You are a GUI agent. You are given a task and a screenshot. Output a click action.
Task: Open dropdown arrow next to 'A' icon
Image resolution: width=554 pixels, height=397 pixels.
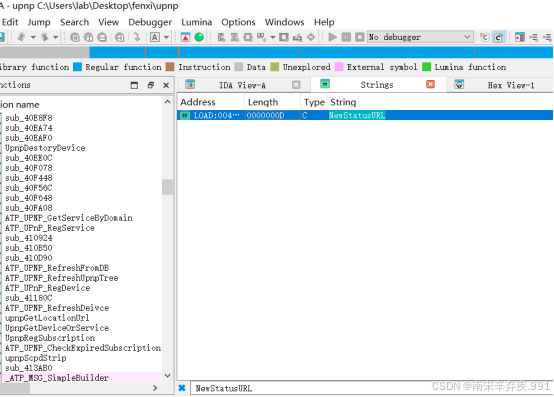[x=166, y=37]
